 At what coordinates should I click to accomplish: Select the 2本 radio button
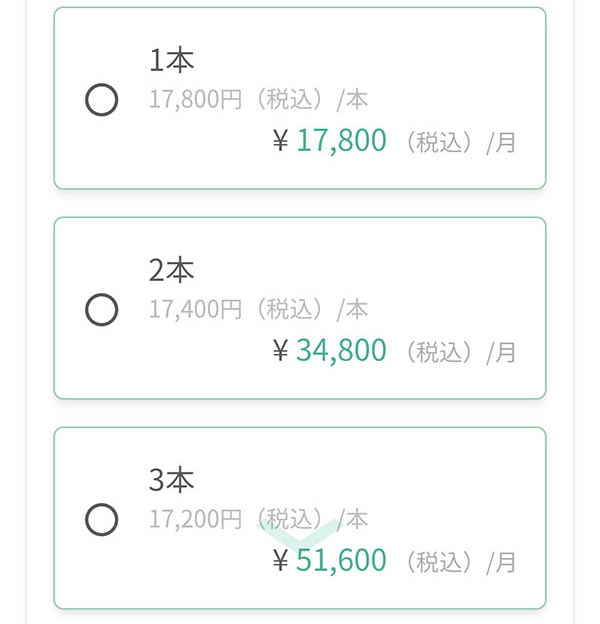(x=101, y=310)
